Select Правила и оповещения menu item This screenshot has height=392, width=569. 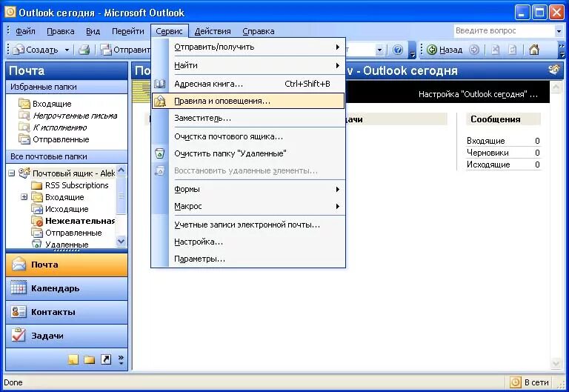coord(248,101)
